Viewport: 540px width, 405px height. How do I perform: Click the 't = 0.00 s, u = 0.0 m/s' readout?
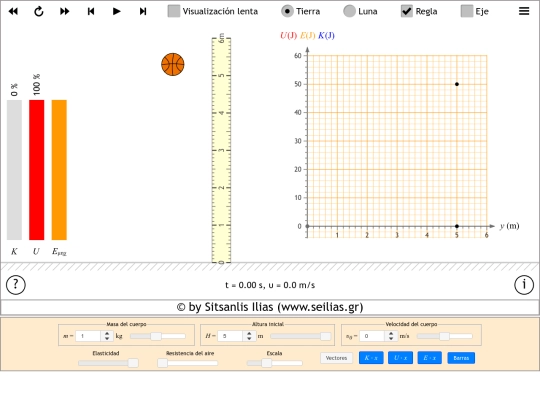coord(270,285)
